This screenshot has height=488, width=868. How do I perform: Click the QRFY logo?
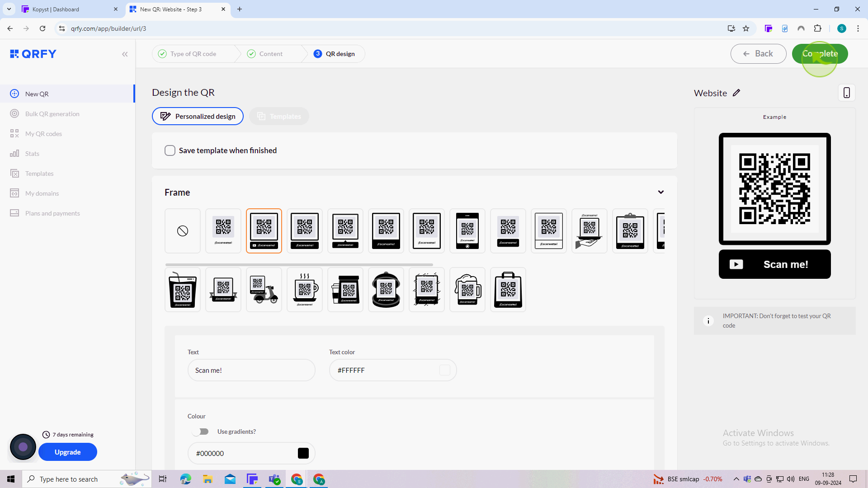(33, 54)
